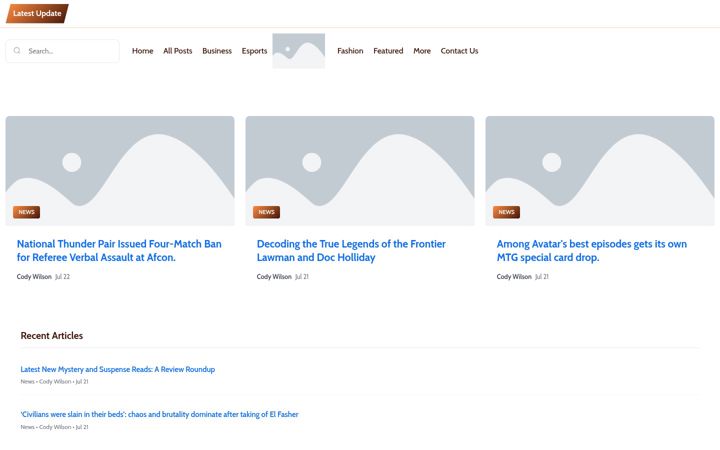Click author Cody Wilson under Frontier Lawman

pos(274,276)
